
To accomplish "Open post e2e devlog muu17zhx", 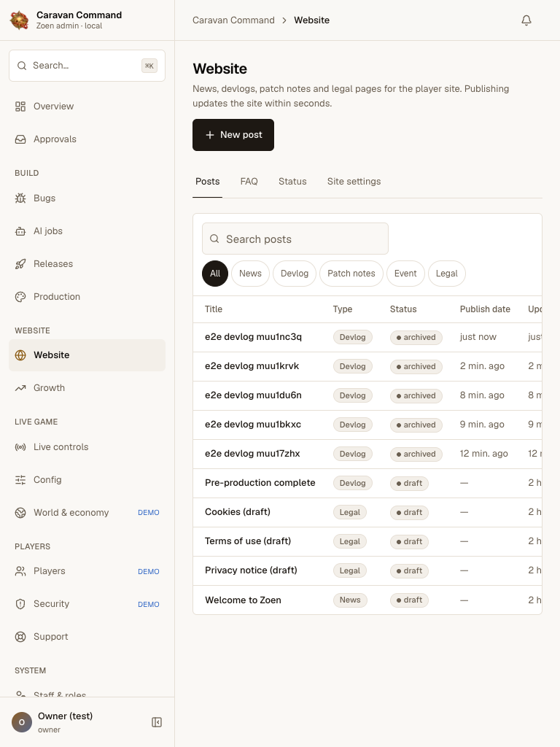I will (x=252, y=454).
